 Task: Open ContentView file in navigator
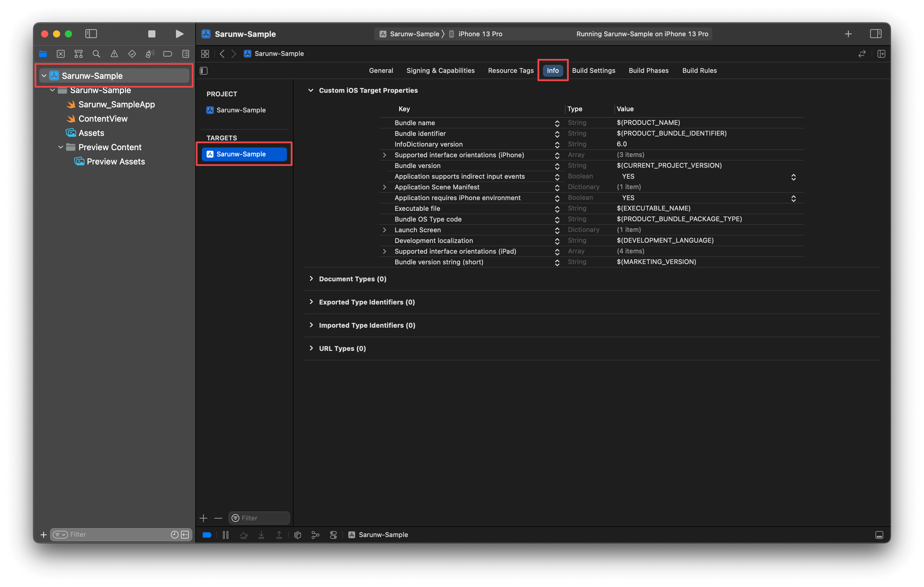103,119
